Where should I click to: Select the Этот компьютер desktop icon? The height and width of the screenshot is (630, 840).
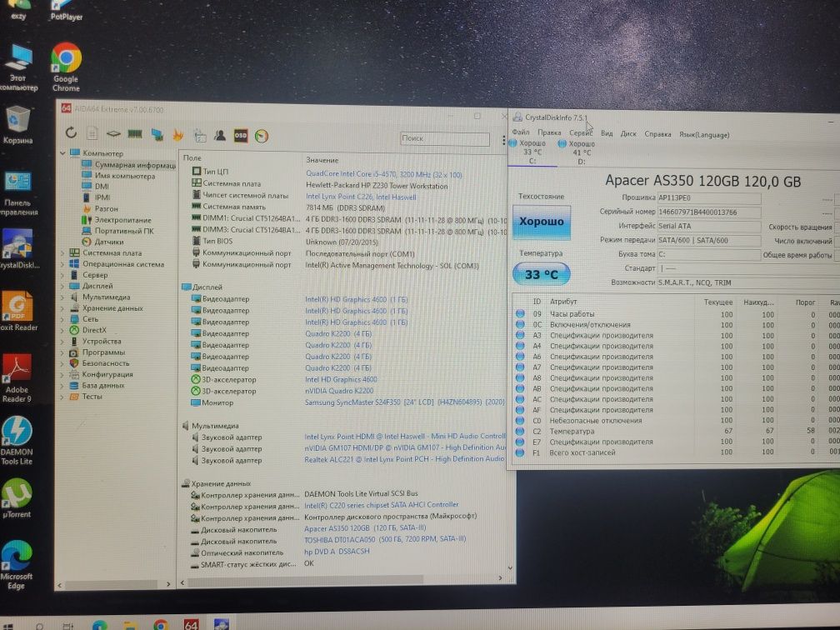pyautogui.click(x=18, y=67)
